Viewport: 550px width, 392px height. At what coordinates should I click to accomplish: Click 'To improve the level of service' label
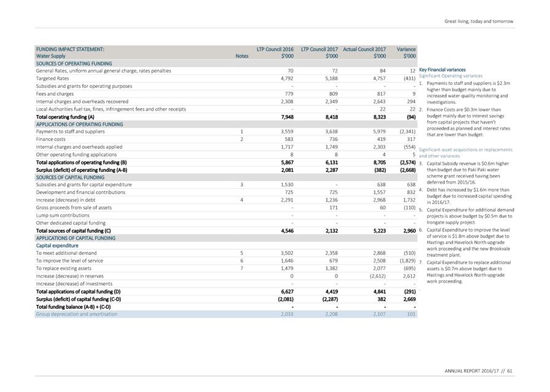click(69, 261)
